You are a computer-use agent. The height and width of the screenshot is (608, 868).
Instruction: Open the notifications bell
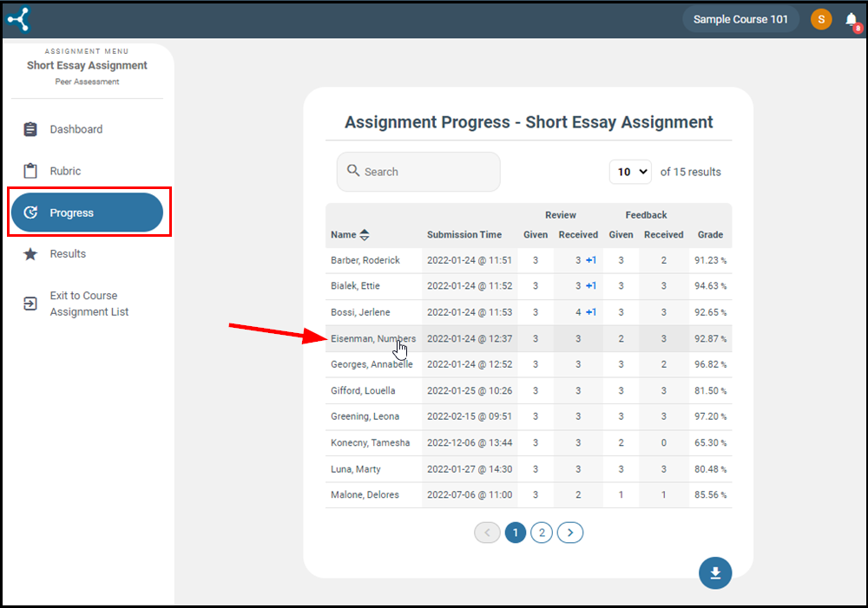click(851, 20)
